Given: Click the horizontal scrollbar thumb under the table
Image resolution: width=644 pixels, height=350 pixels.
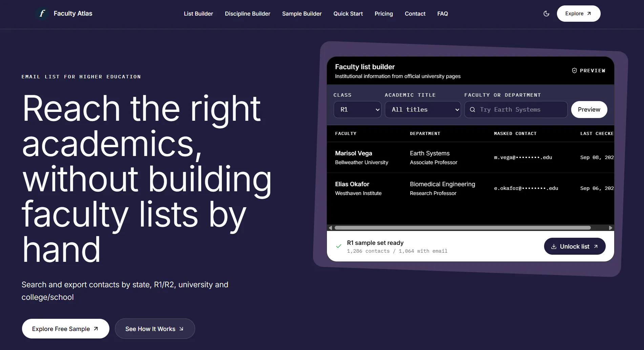Looking at the screenshot, I should coord(462,228).
